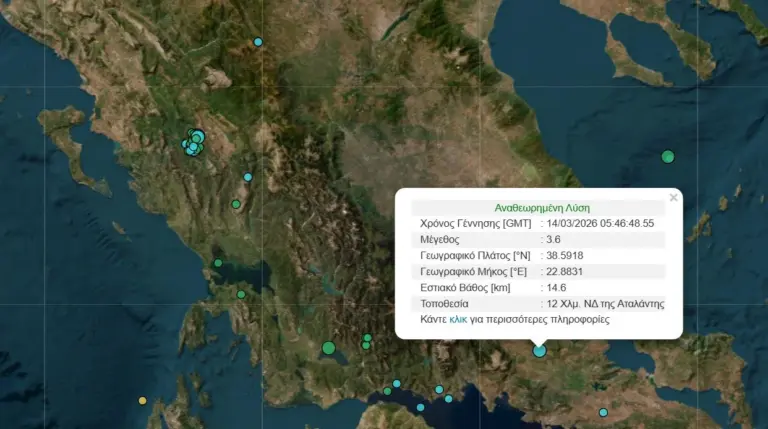Click the cyan marker under the popup pointer
Viewport: 768px width, 429px height.
coord(540,351)
